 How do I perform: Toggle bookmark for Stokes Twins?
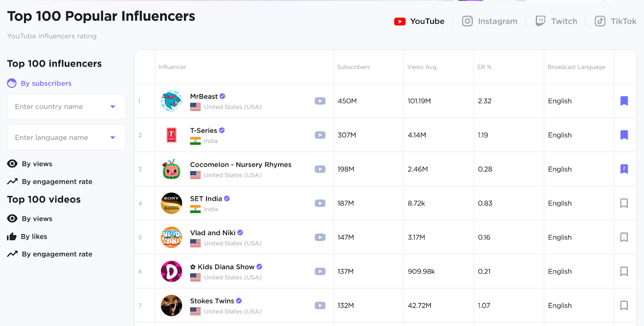pos(624,305)
